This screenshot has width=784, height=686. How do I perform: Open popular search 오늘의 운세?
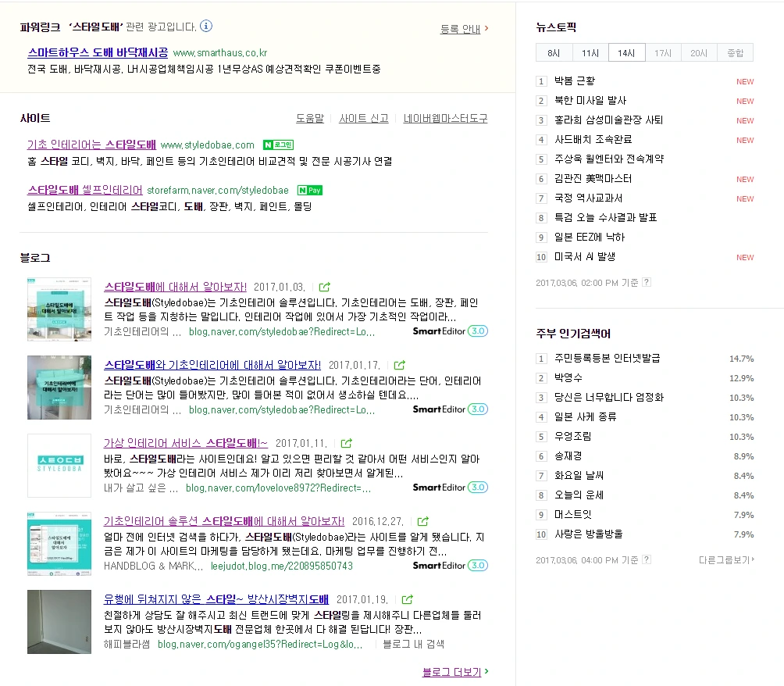click(x=579, y=495)
